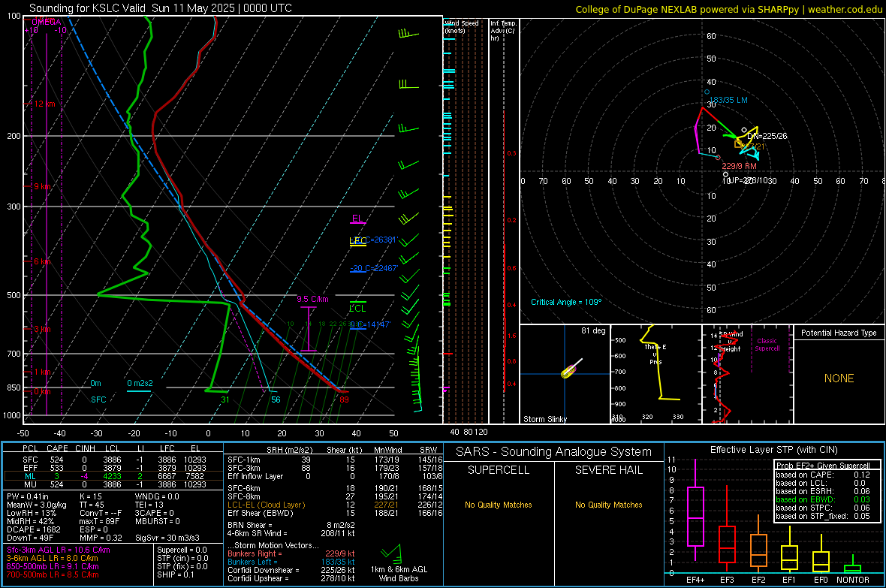
Task: Click the '0 m2s2' inflow label
Action: pos(140,383)
